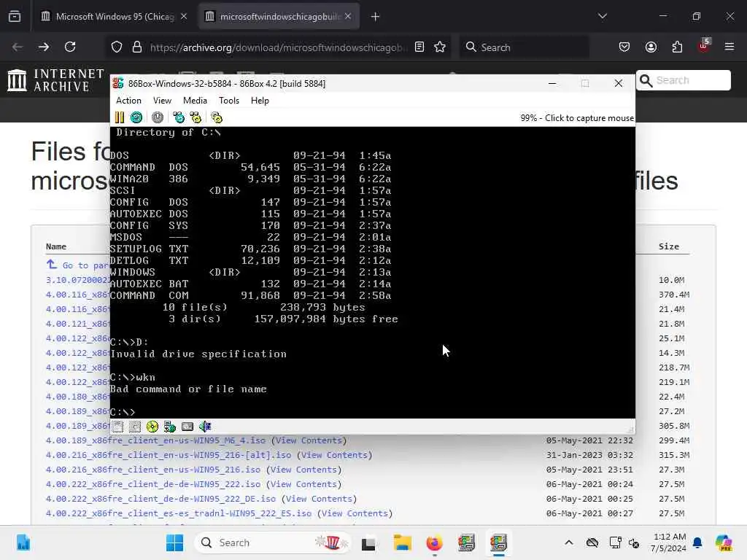Click the '05-May-2021 23:51' date

[x=589, y=470]
